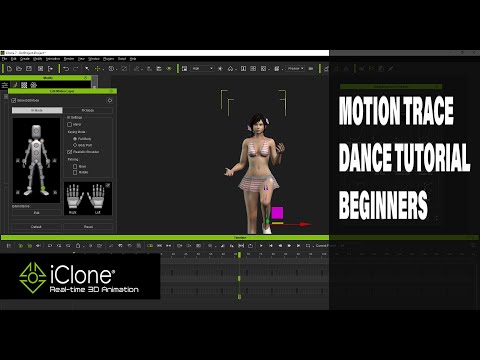Open the Window menu
This screenshot has height=360, width=480.
pos(94,59)
